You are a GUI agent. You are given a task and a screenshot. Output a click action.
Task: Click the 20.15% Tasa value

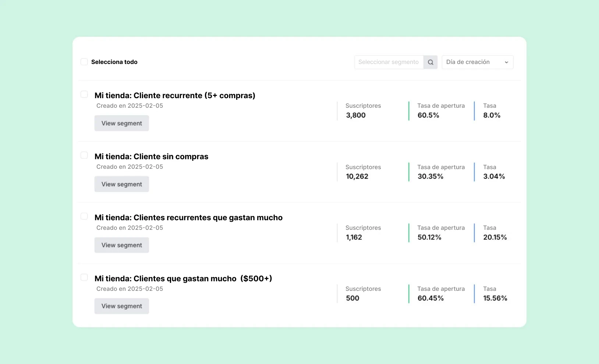(495, 238)
